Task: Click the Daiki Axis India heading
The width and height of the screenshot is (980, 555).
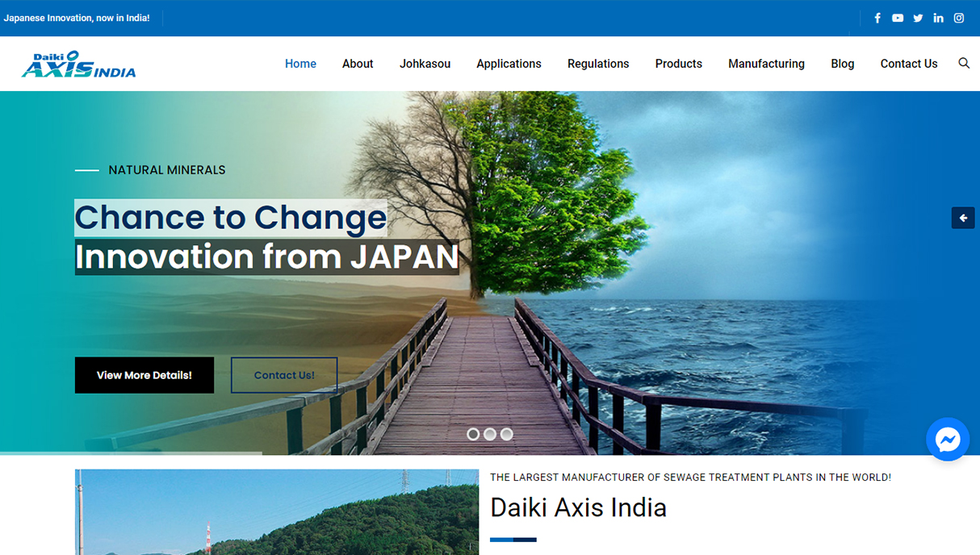Action: click(x=578, y=507)
